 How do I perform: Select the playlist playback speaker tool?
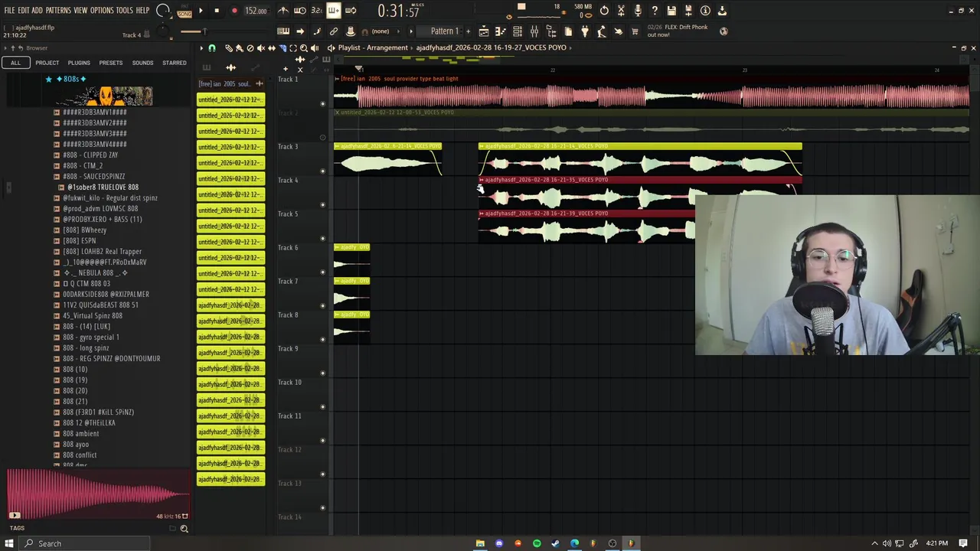point(315,48)
